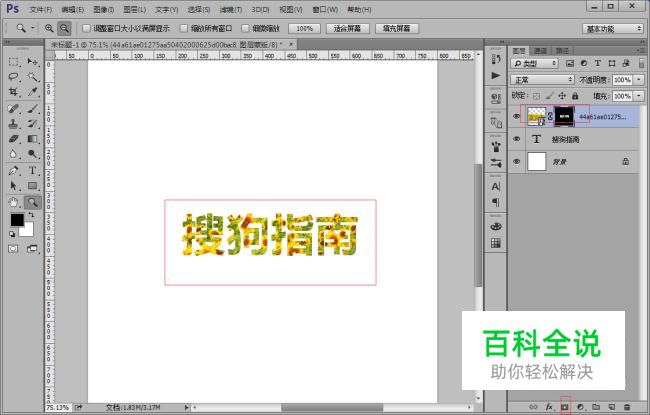Select the Brush tool
Viewport: 650px width, 415px height.
32,109
